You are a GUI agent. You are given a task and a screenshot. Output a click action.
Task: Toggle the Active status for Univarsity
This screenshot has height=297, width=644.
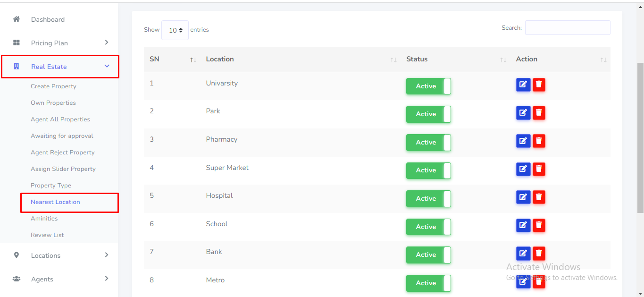[428, 86]
